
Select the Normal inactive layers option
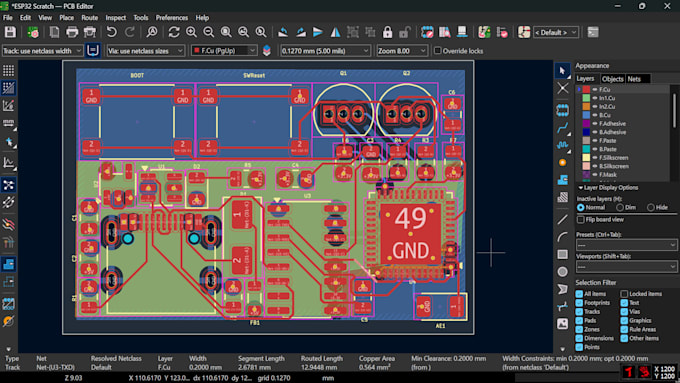coord(581,207)
